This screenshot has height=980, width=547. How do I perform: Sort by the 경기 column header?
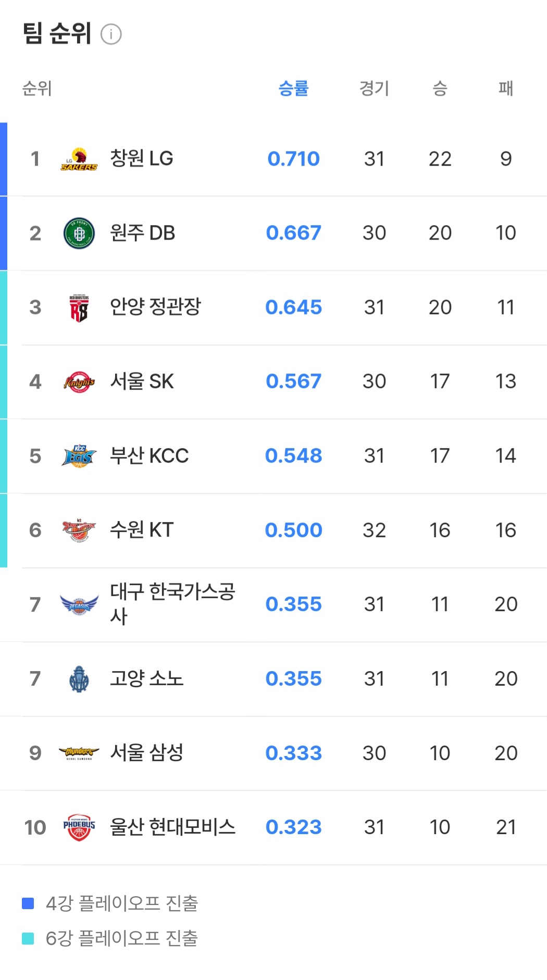pyautogui.click(x=374, y=89)
